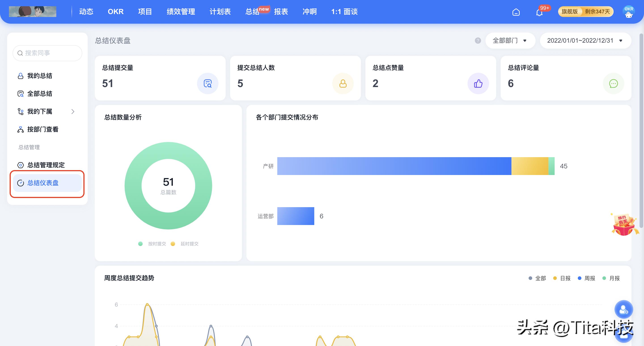Screen dimensions: 644x346
Task: Click the 旗舰版 剩余347天 upgrade button
Action: (x=585, y=11)
